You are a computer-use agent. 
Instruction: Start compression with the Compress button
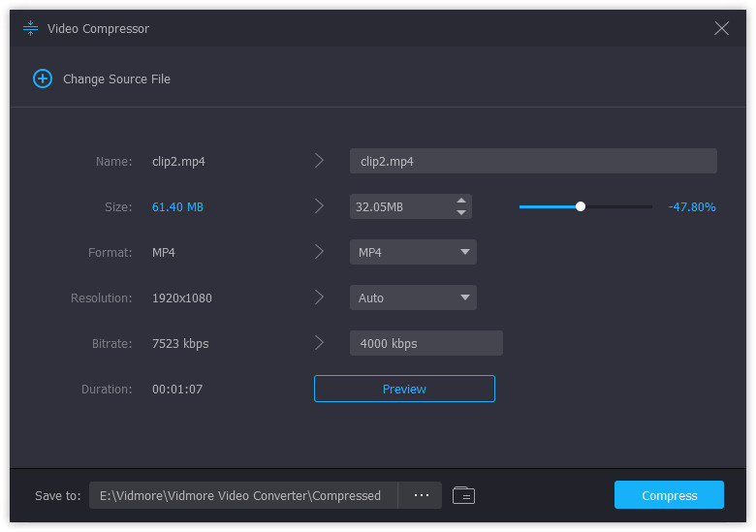669,495
